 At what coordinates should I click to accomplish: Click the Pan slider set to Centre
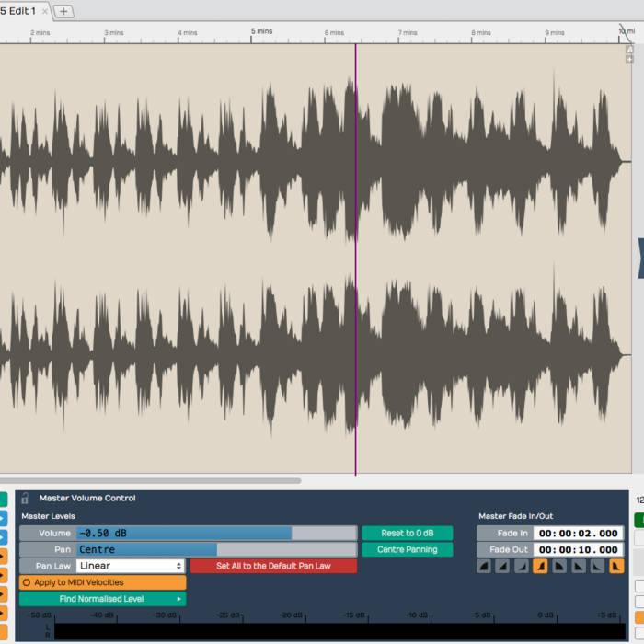(x=216, y=549)
